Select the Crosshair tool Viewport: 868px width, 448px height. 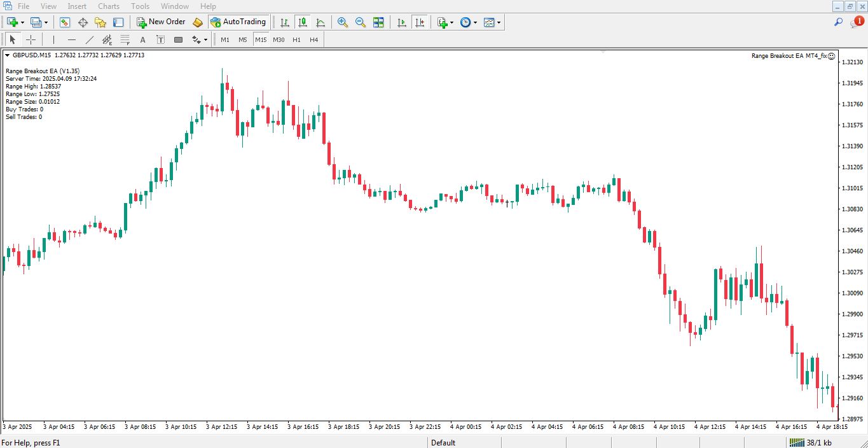point(31,39)
